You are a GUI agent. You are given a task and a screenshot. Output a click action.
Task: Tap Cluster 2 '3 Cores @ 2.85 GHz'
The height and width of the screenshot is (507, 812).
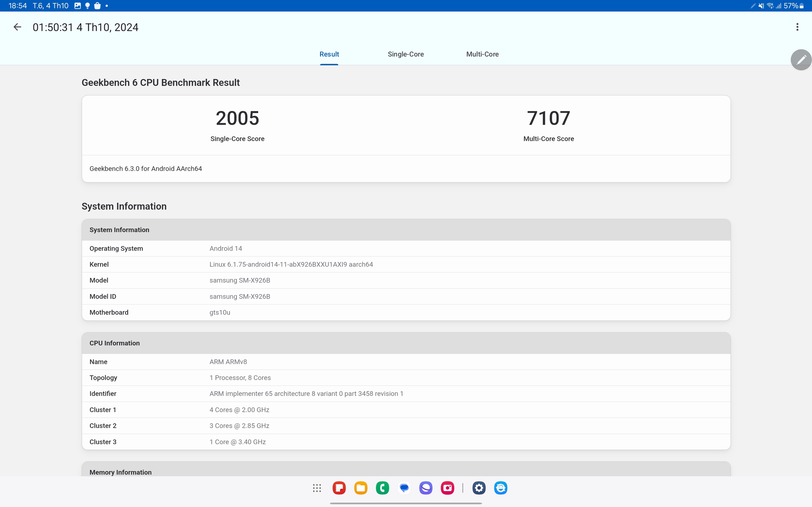pyautogui.click(x=239, y=426)
